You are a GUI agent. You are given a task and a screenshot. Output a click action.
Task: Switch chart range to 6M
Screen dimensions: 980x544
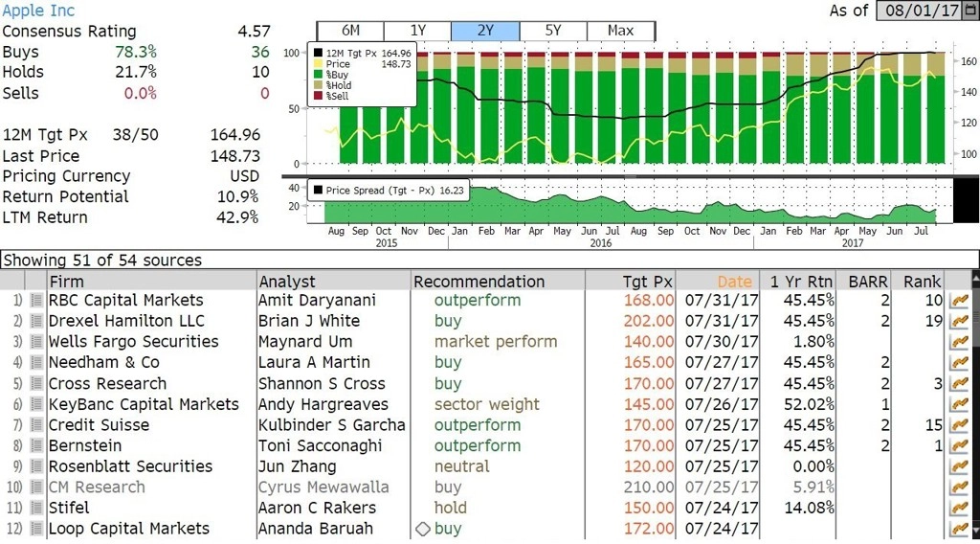click(x=350, y=31)
